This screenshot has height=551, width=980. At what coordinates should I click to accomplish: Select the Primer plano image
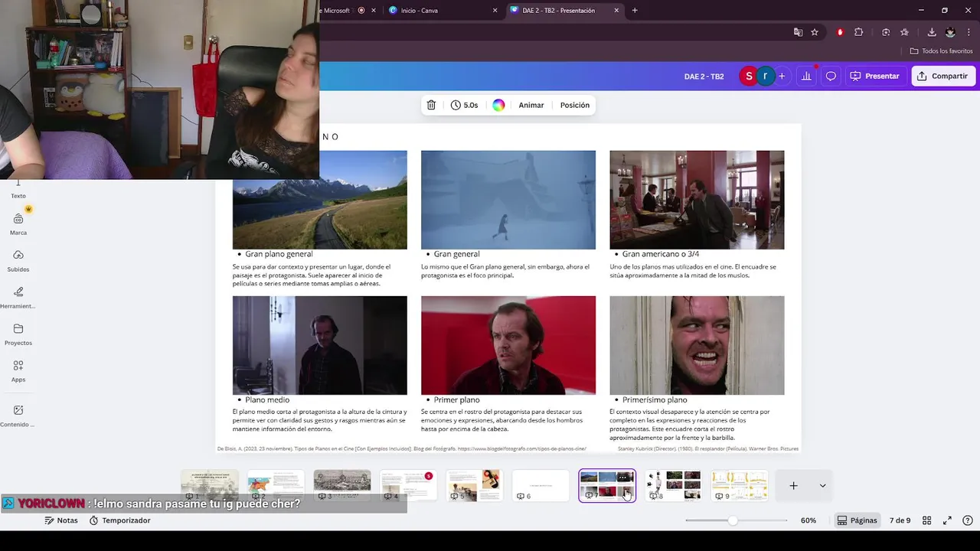point(508,345)
